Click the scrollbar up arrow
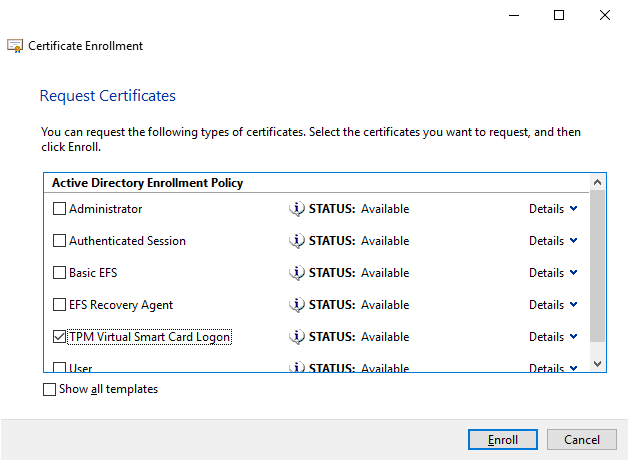Screen dimensions: 629x461 click(598, 183)
